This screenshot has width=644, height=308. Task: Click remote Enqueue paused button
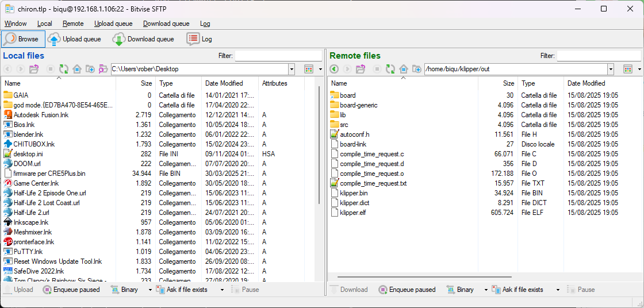[x=407, y=290]
